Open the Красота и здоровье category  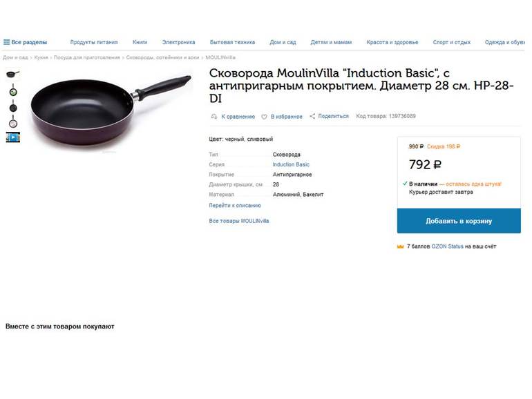pyautogui.click(x=392, y=42)
